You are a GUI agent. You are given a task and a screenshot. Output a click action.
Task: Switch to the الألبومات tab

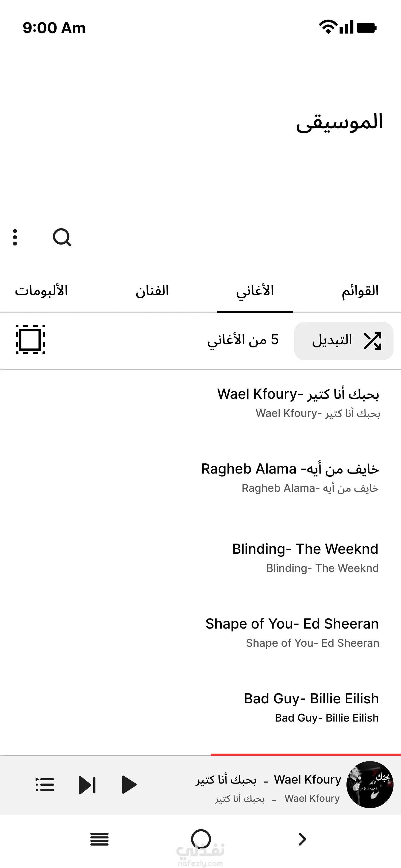[41, 291]
